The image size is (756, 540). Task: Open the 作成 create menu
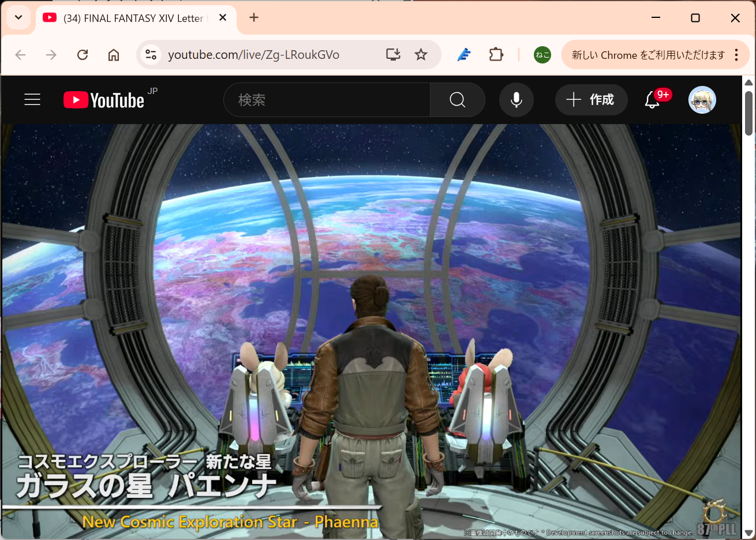tap(591, 100)
